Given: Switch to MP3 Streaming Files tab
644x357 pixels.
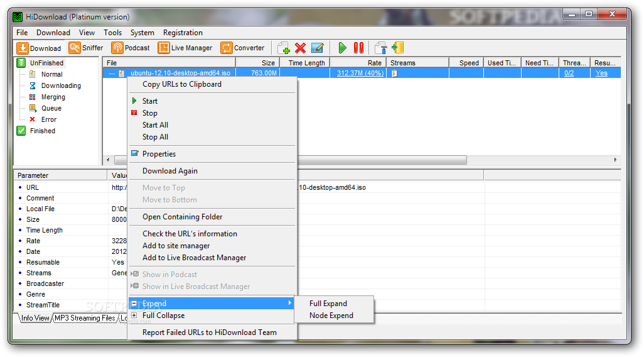Looking at the screenshot, I should click(x=85, y=318).
